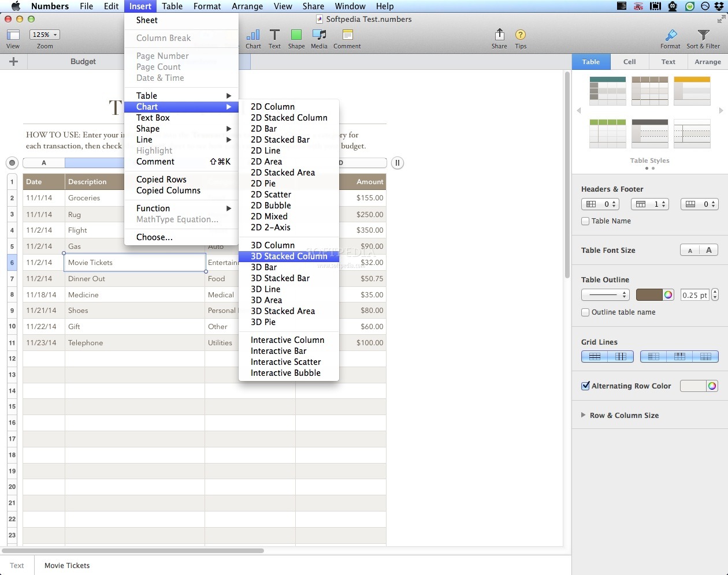Open the Format inspector brush icon
The image size is (728, 575).
pyautogui.click(x=670, y=39)
